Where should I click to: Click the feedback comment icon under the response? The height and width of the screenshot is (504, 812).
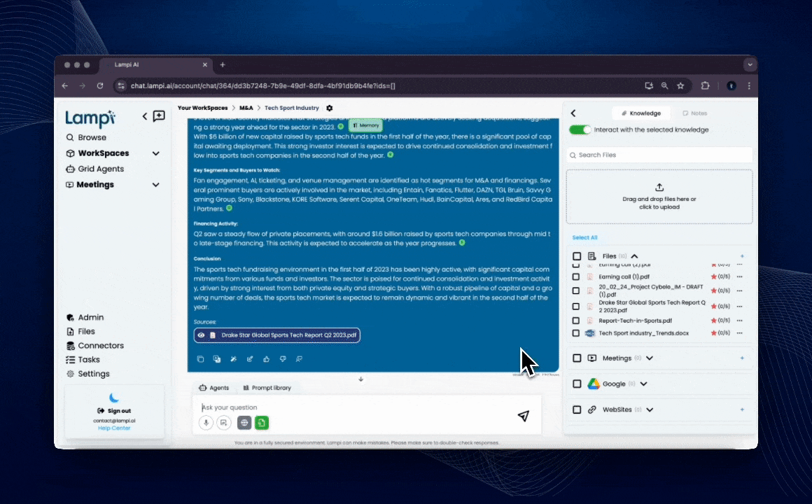click(300, 359)
